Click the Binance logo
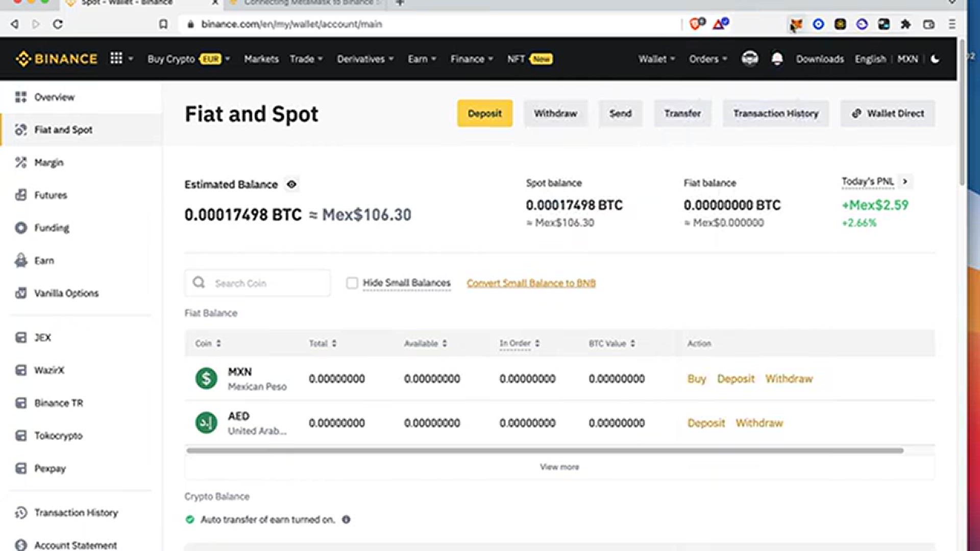The image size is (980, 551). (x=56, y=59)
